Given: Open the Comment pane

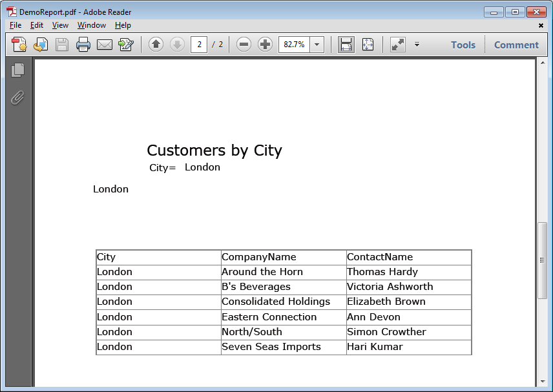Looking at the screenshot, I should (x=516, y=45).
